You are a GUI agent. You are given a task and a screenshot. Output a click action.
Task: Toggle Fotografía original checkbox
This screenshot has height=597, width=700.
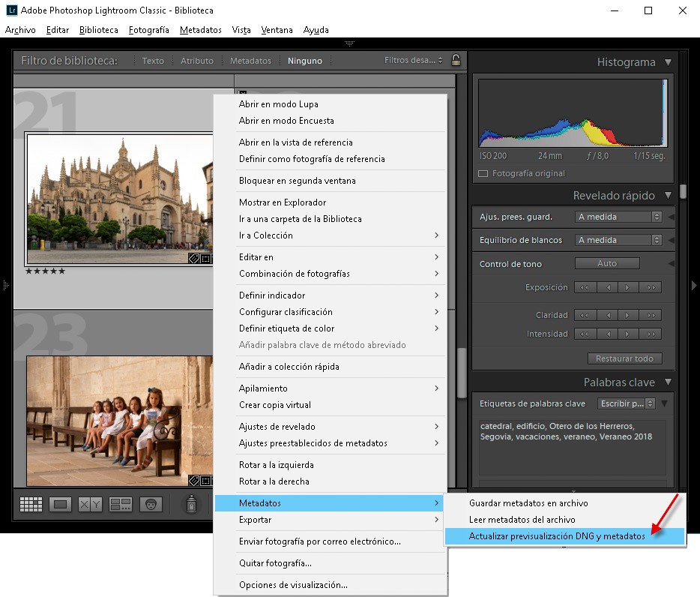[x=483, y=173]
